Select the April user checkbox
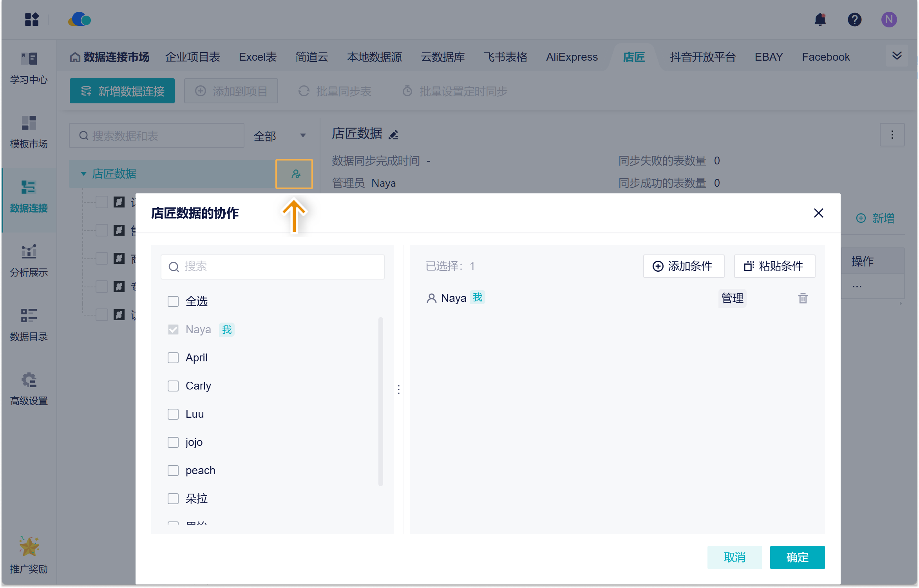 [173, 358]
